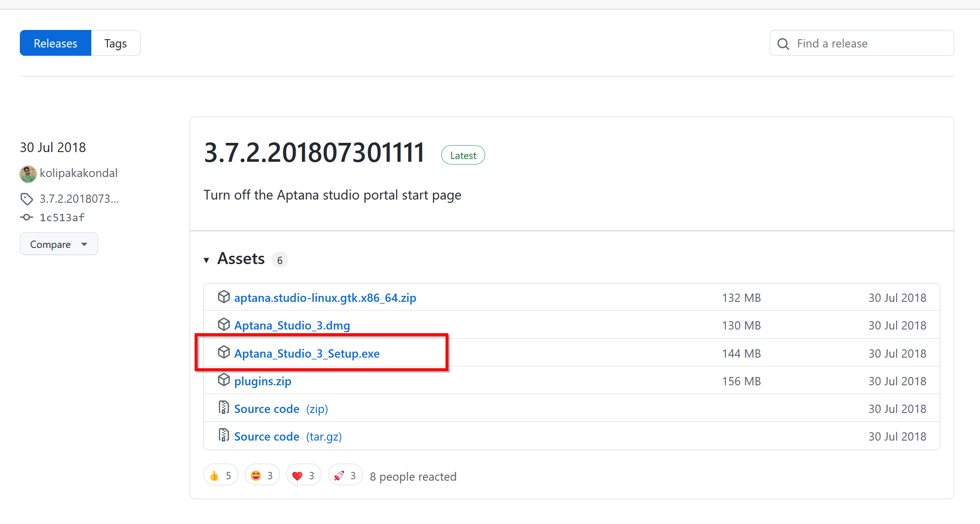Click the 8 people reacted text
Viewport: 980px width, 524px height.
click(x=413, y=477)
